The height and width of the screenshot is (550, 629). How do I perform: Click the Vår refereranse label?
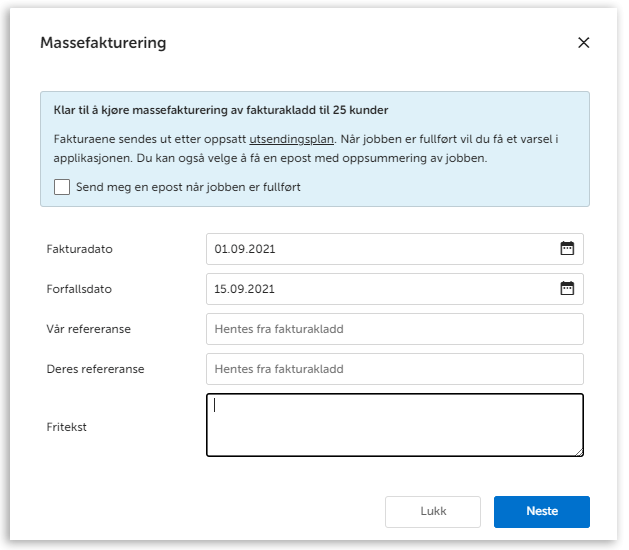(89, 329)
